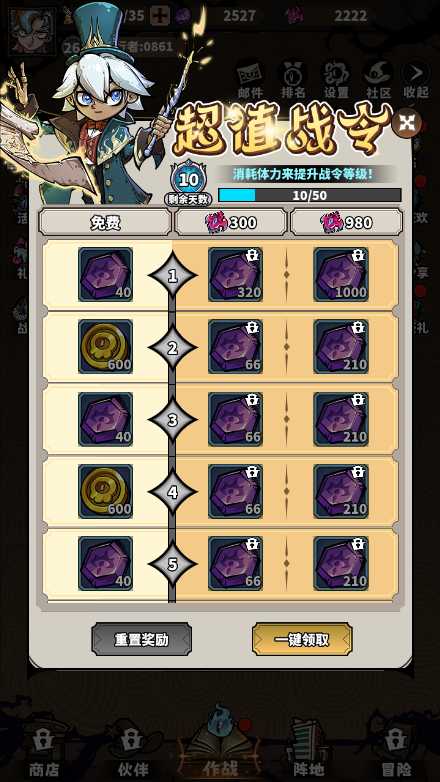Collapse the top menu with 收起 arrow
The width and height of the screenshot is (440, 782).
pos(416,80)
